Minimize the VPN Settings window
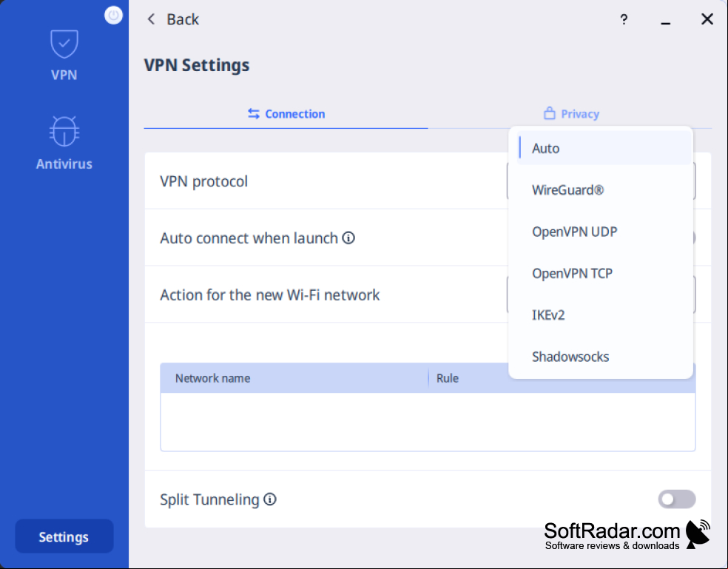 click(666, 22)
